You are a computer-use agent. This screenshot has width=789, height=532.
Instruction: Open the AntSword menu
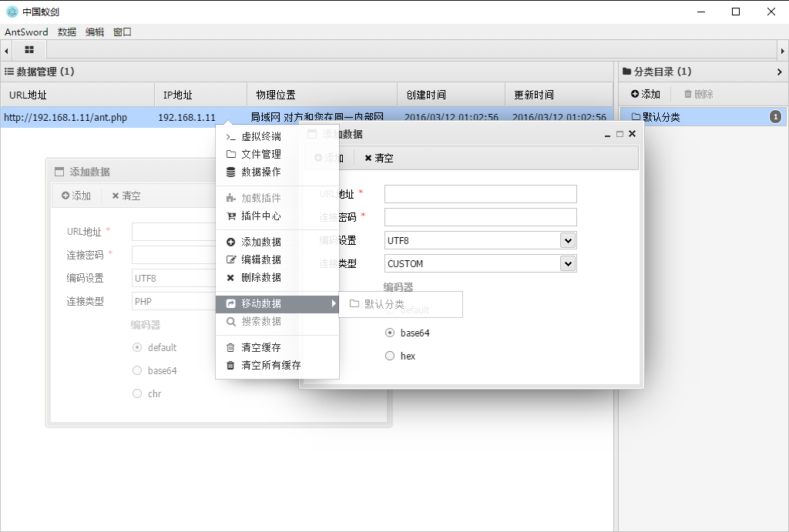(26, 32)
